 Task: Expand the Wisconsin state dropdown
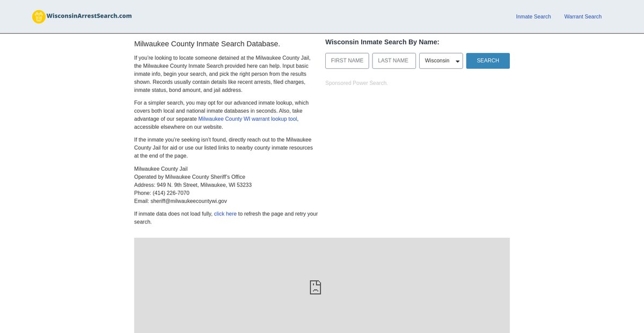441,61
